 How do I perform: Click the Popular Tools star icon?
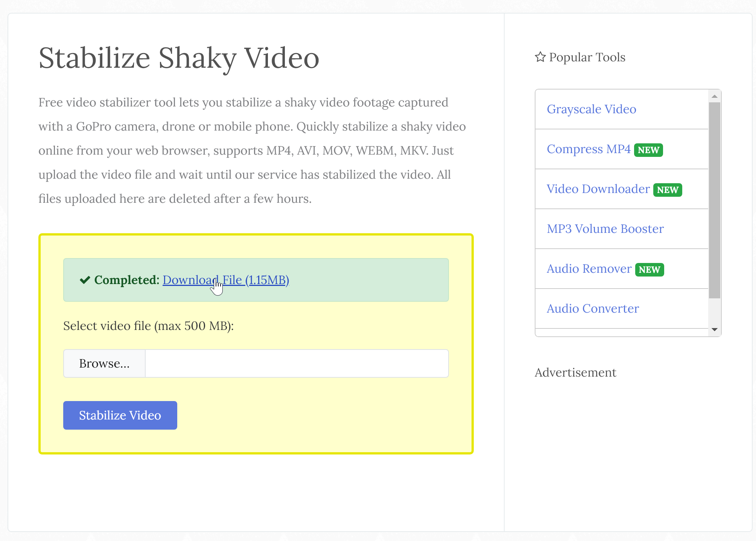[540, 57]
